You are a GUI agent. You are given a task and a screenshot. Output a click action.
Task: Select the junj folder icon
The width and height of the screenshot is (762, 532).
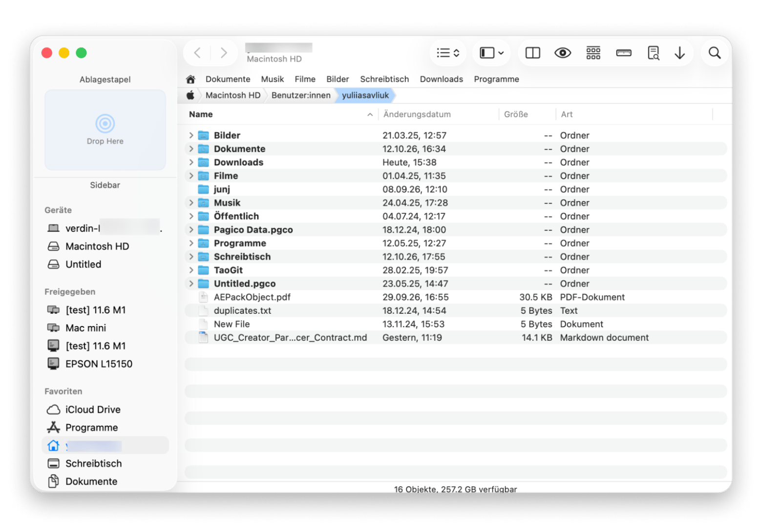click(x=204, y=189)
